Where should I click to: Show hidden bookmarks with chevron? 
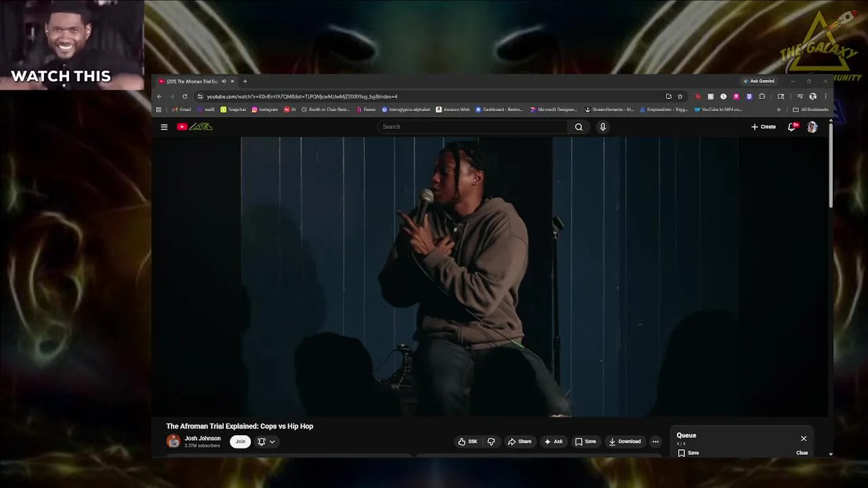778,110
